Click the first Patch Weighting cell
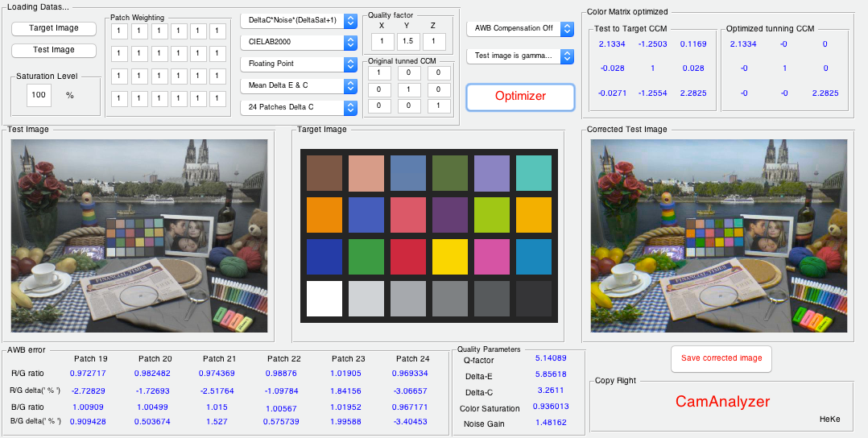Image resolution: width=868 pixels, height=438 pixels. coord(119,32)
